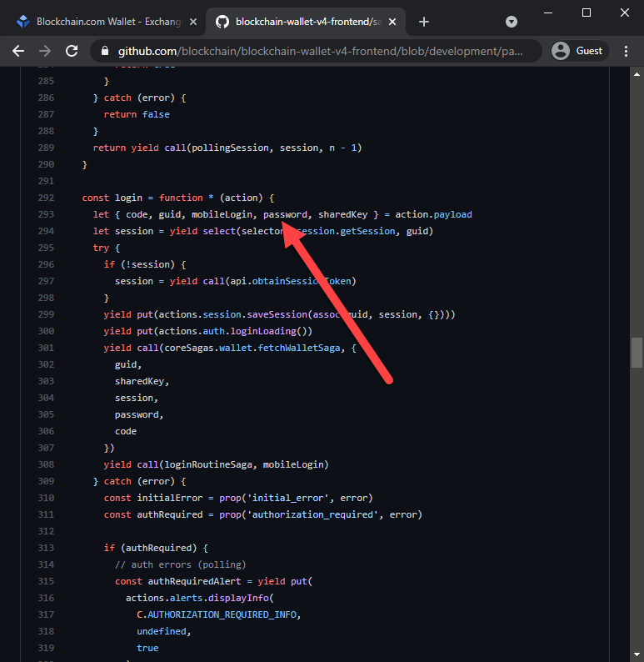Click line number 301
The height and width of the screenshot is (662, 644).
[46, 348]
